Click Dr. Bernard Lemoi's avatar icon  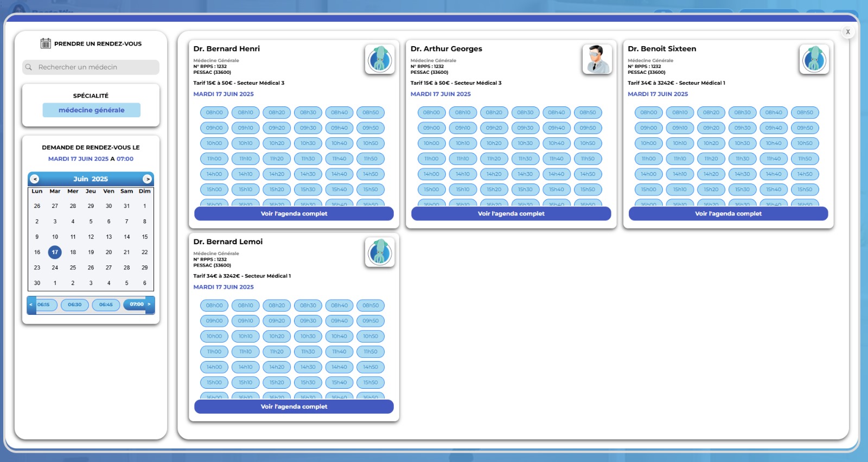tap(380, 252)
